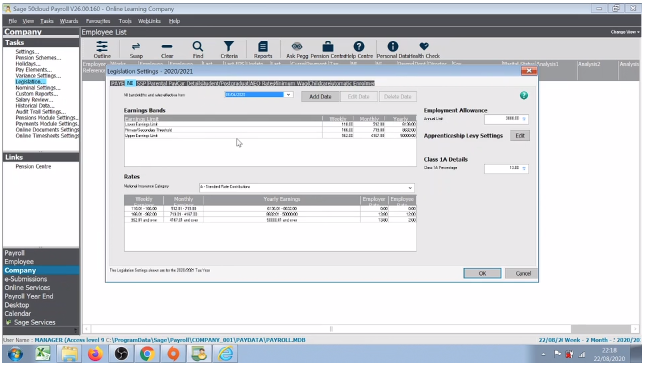Click Edit for Apprenticeship Levy Settings
The height and width of the screenshot is (367, 646).
pyautogui.click(x=520, y=136)
